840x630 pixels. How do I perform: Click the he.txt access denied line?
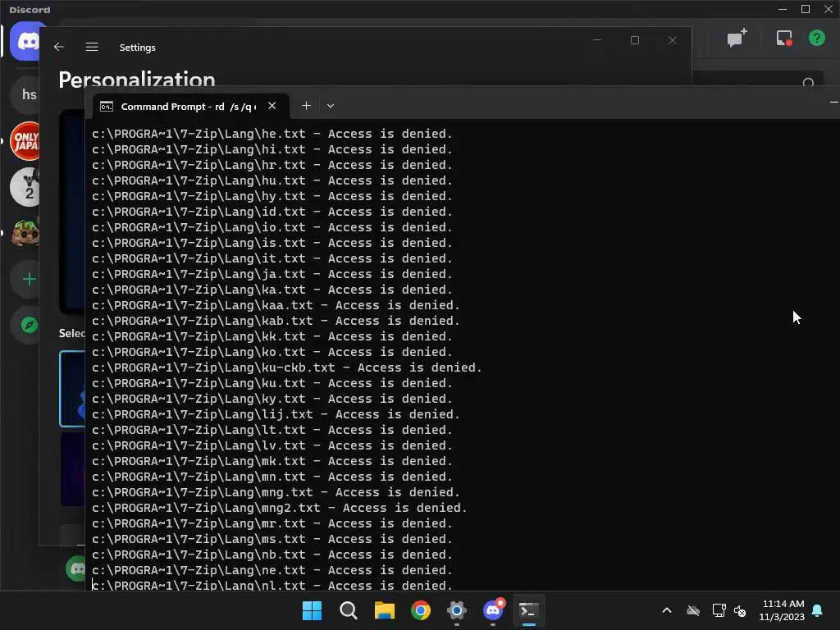[272, 134]
